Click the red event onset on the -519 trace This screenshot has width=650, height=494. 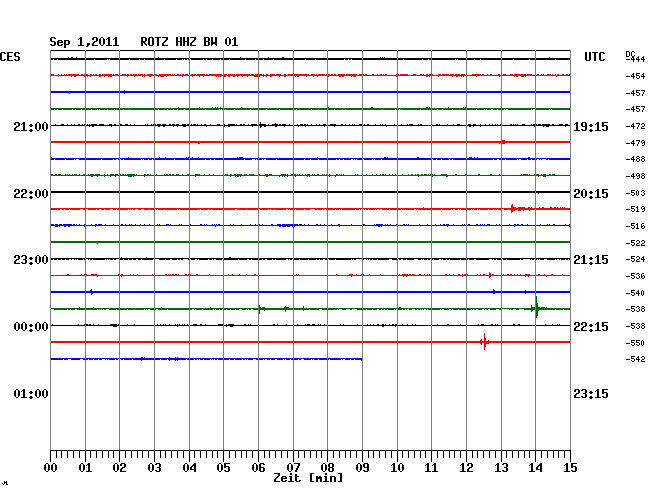click(513, 208)
